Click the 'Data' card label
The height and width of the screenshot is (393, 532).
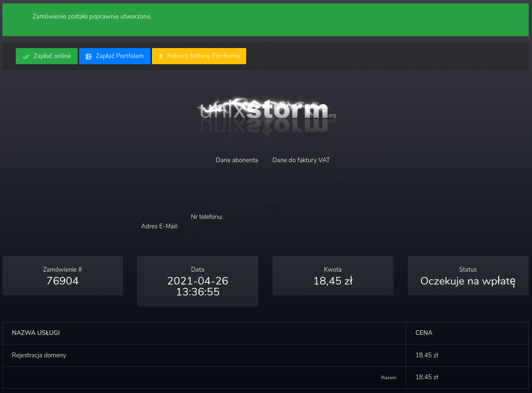click(198, 269)
